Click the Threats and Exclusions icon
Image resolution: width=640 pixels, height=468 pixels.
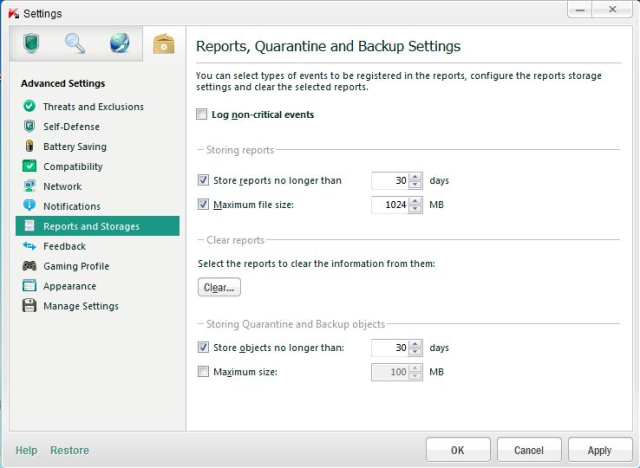coord(29,106)
